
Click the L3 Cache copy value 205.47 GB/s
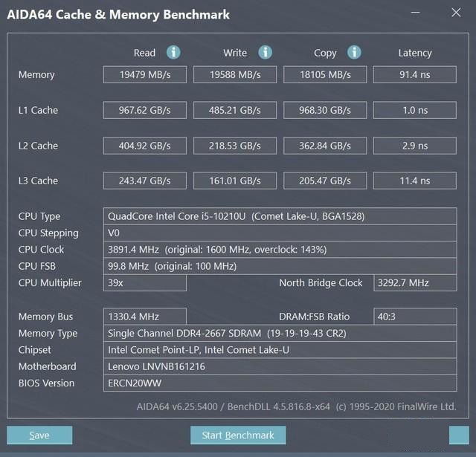(325, 181)
